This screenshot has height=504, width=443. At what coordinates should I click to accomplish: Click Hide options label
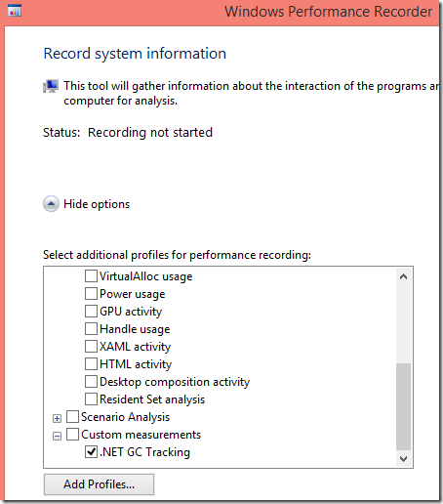97,204
